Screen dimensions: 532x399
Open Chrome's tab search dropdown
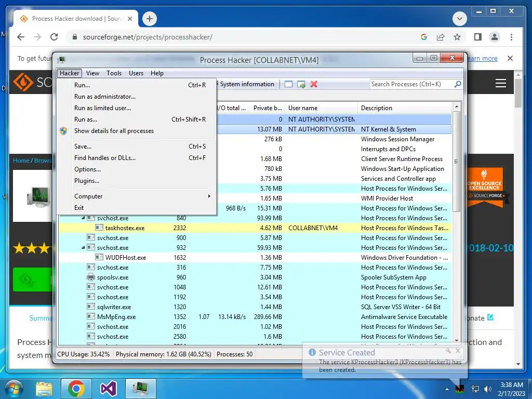(x=459, y=18)
